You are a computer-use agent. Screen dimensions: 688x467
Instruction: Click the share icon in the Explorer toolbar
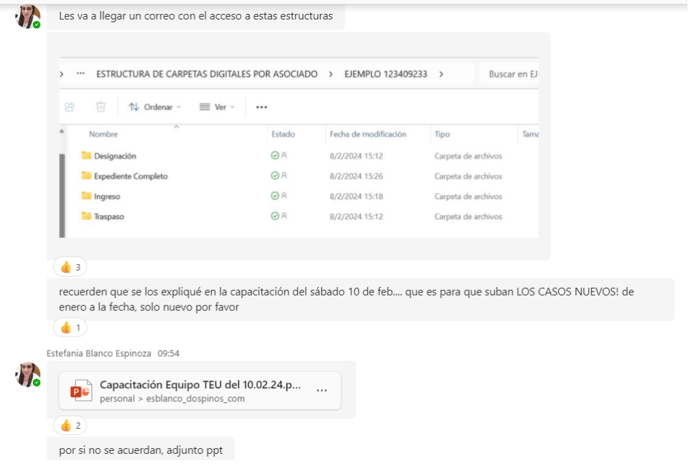point(70,107)
